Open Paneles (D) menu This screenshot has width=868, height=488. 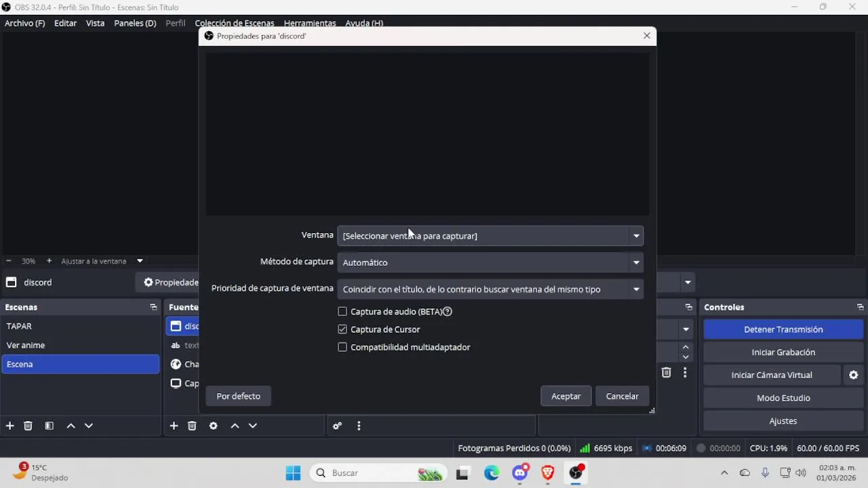pos(135,23)
